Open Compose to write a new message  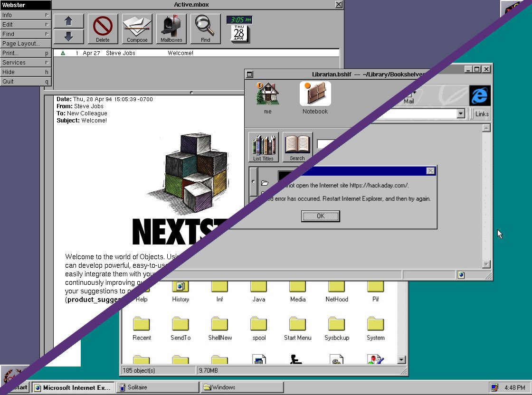[x=137, y=28]
